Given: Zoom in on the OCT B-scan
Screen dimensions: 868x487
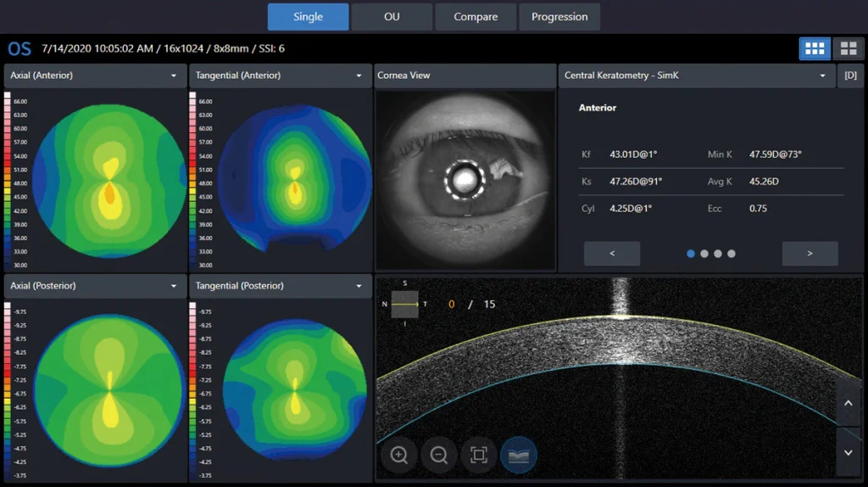Looking at the screenshot, I should pyautogui.click(x=398, y=456).
